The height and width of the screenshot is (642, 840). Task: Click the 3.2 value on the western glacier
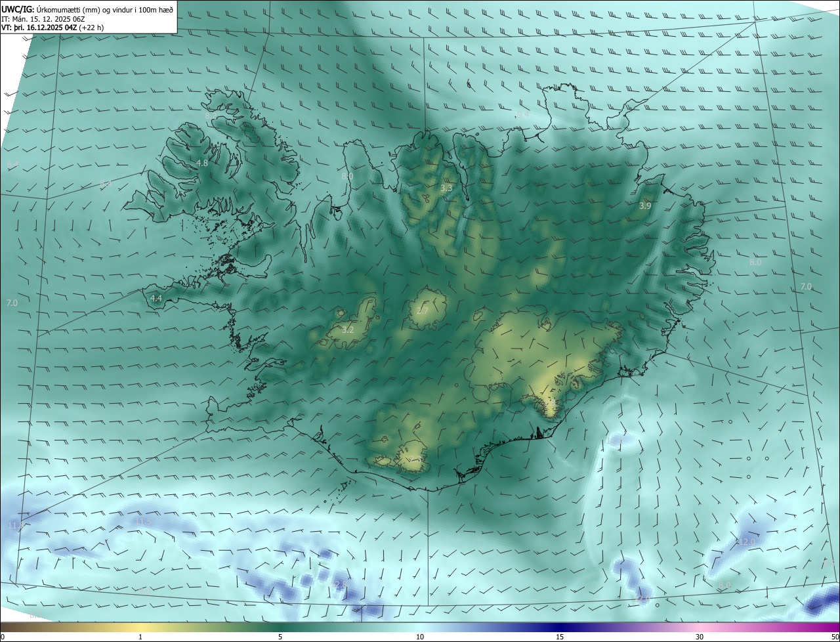pyautogui.click(x=348, y=330)
